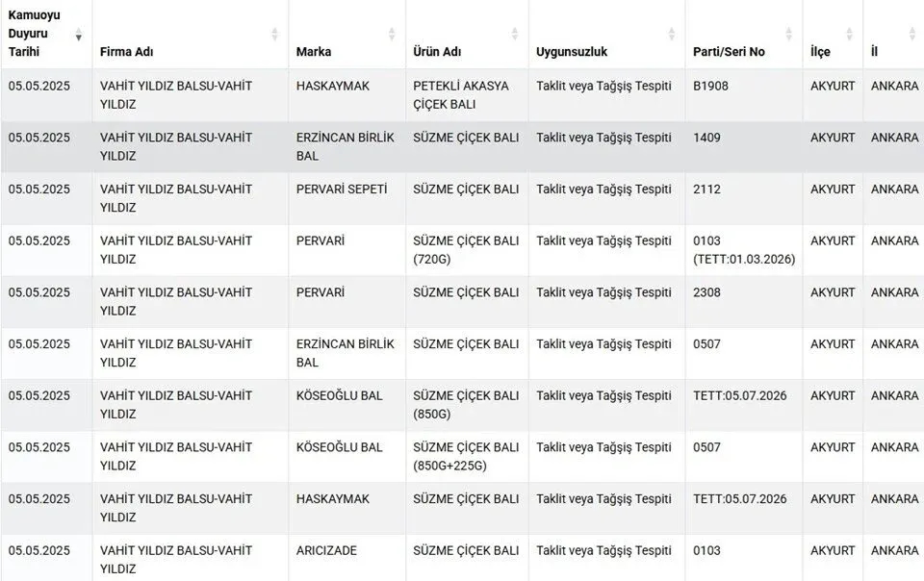Click the 0103 (TETT:01.03.2026) batch cell
The image size is (924, 581).
(x=744, y=249)
